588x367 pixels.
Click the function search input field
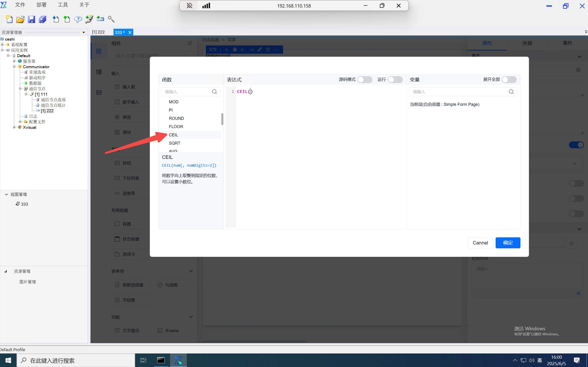[x=191, y=92]
